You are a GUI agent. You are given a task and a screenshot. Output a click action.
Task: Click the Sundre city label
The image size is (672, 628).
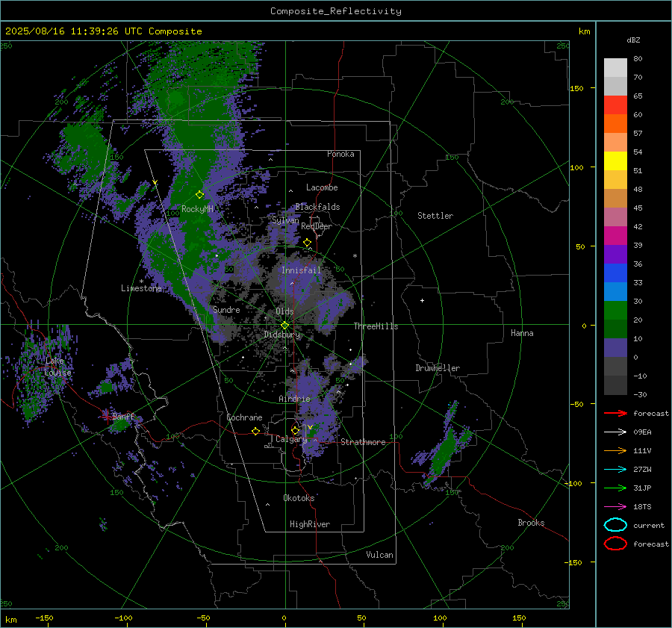point(226,309)
